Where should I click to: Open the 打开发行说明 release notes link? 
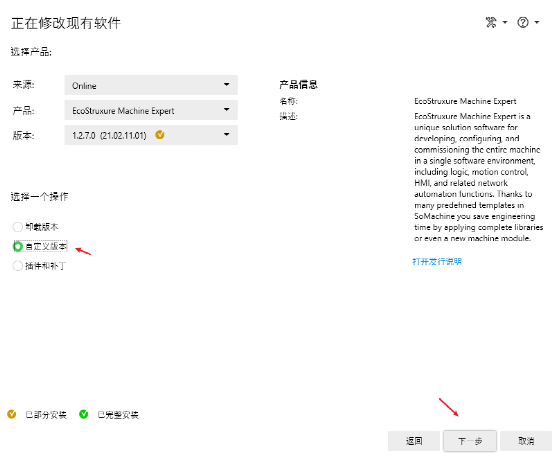click(437, 261)
